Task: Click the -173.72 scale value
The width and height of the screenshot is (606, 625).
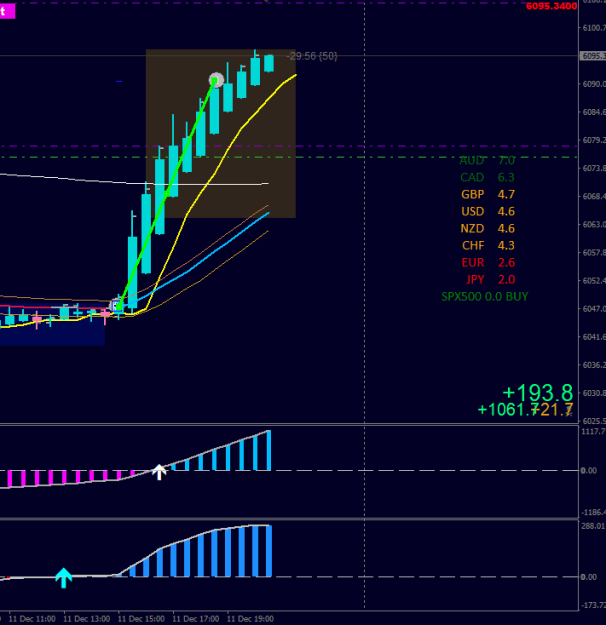Action: coord(593,605)
